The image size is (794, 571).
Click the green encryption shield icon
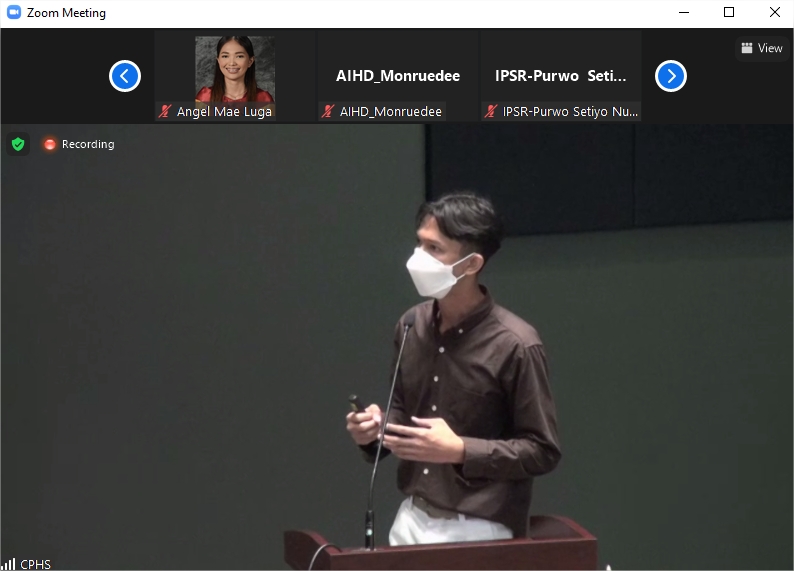(x=17, y=144)
